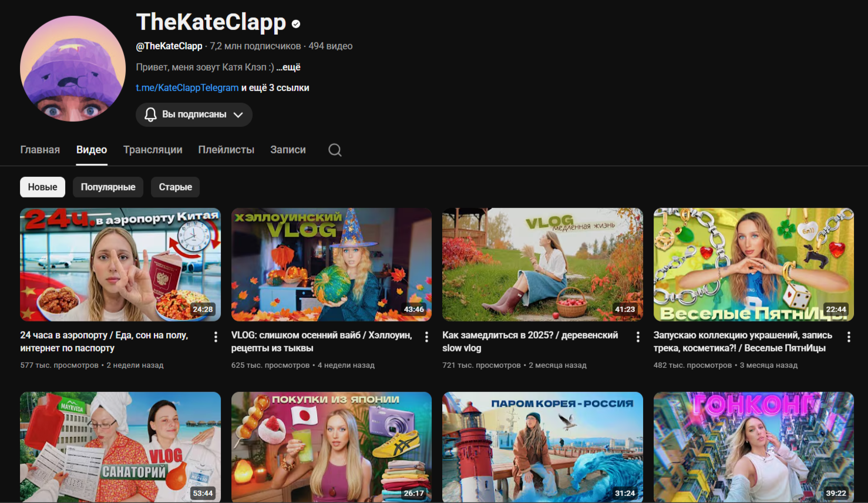
Task: Sort videos by 'Популярные'
Action: (108, 187)
